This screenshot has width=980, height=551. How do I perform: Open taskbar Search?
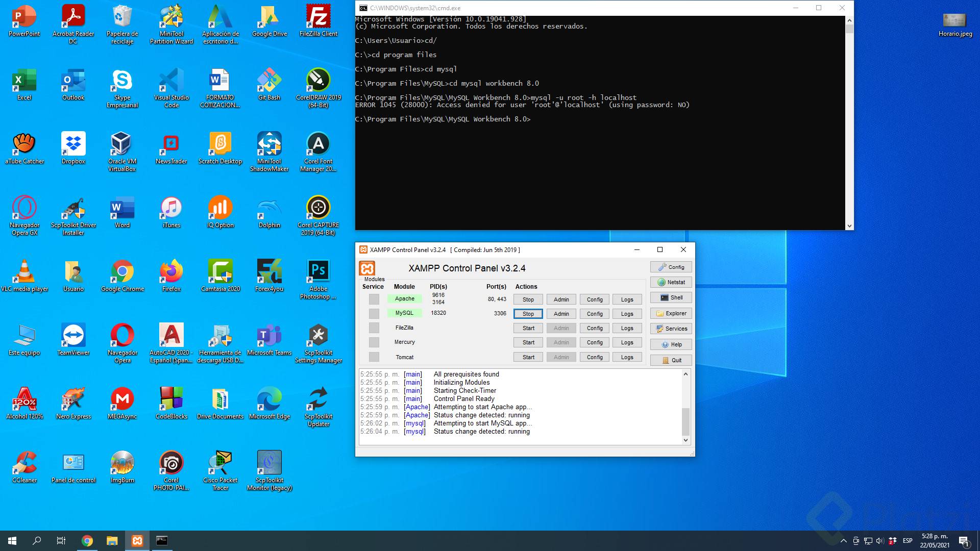37,541
